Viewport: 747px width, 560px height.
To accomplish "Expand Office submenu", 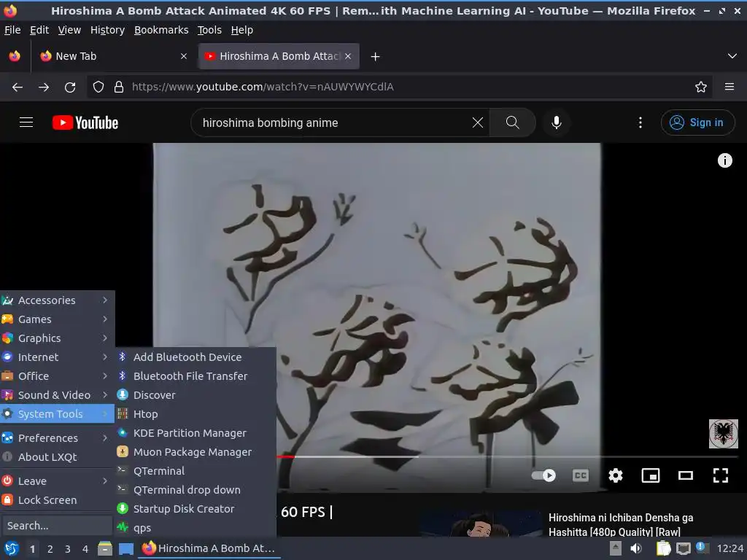I will 57,376.
